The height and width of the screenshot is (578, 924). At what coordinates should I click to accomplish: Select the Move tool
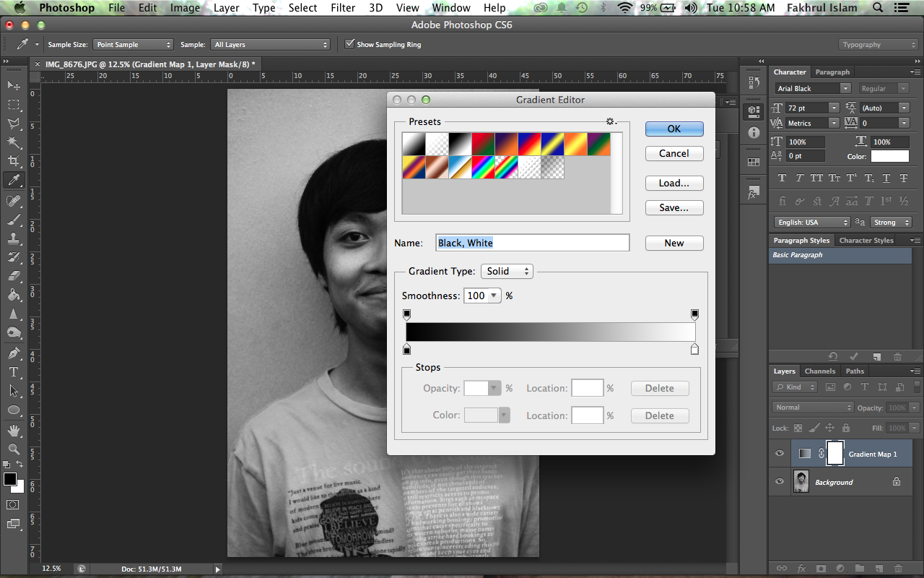pos(14,85)
